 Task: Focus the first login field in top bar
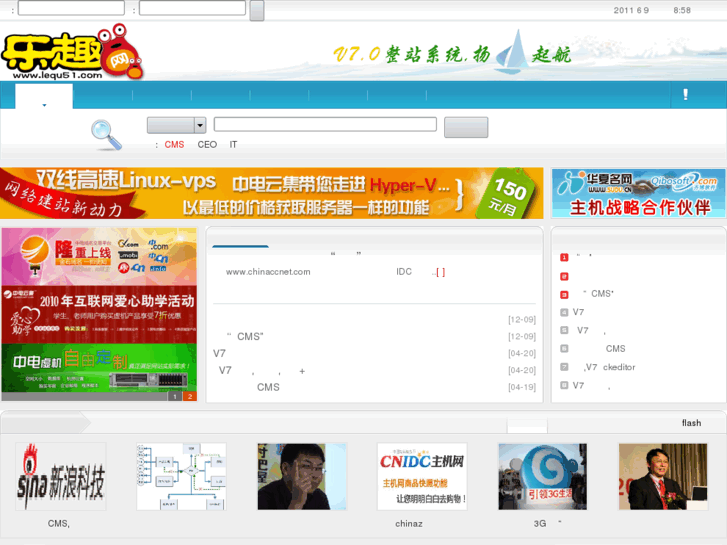(71, 8)
